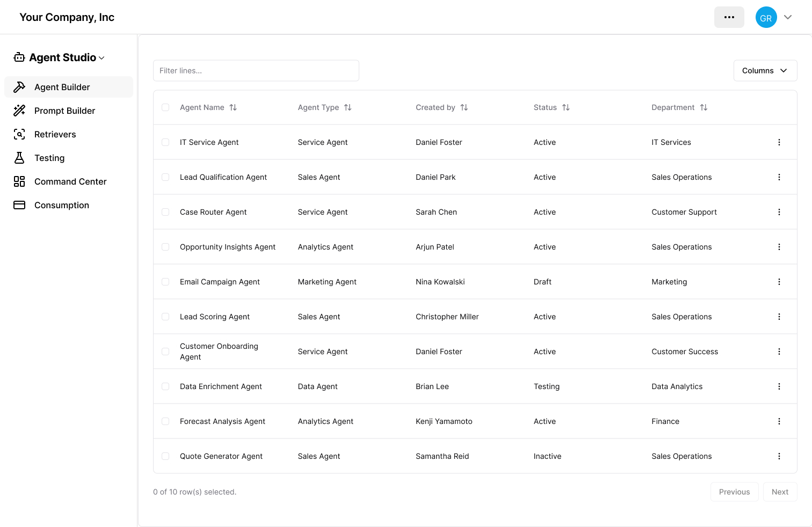Image resolution: width=812 pixels, height=527 pixels.
Task: Click the Filter lines input field
Action: [256, 70]
